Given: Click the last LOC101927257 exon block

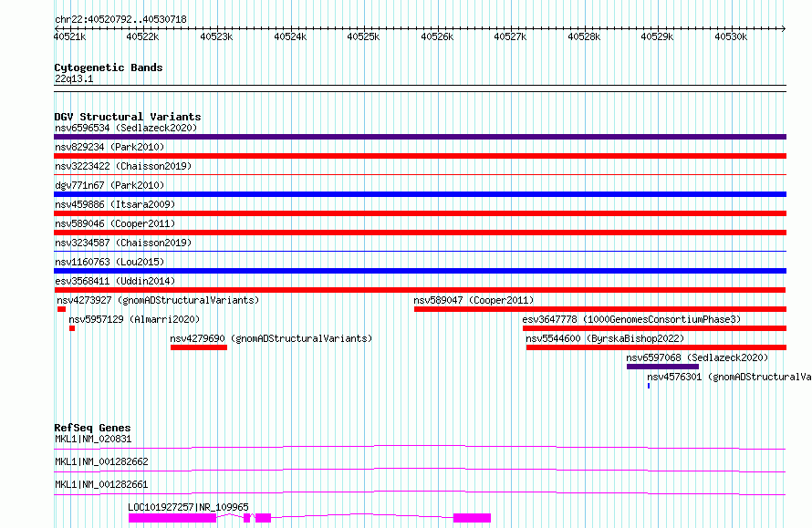Looking at the screenshot, I should click(472, 518).
